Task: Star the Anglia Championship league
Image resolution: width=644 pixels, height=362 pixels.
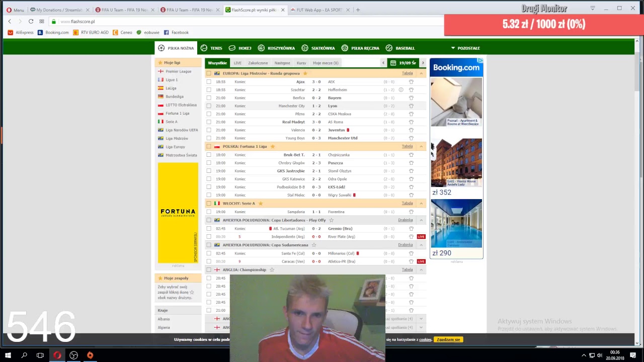Action: pos(272,270)
